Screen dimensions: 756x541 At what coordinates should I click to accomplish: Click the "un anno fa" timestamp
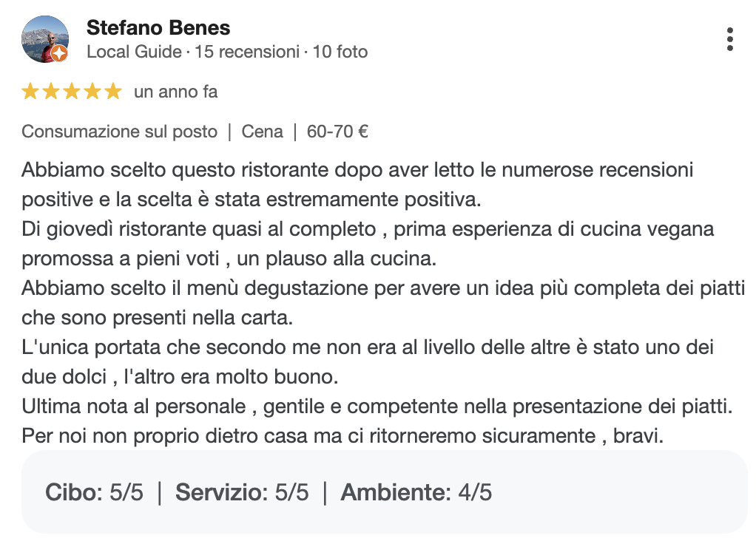pyautogui.click(x=175, y=92)
